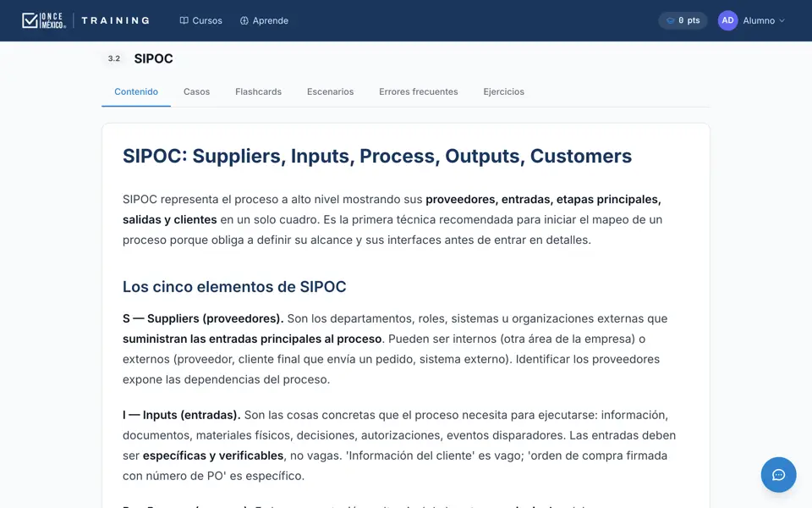812x508 pixels.
Task: Click the 3.2 section number badge
Action: [114, 58]
